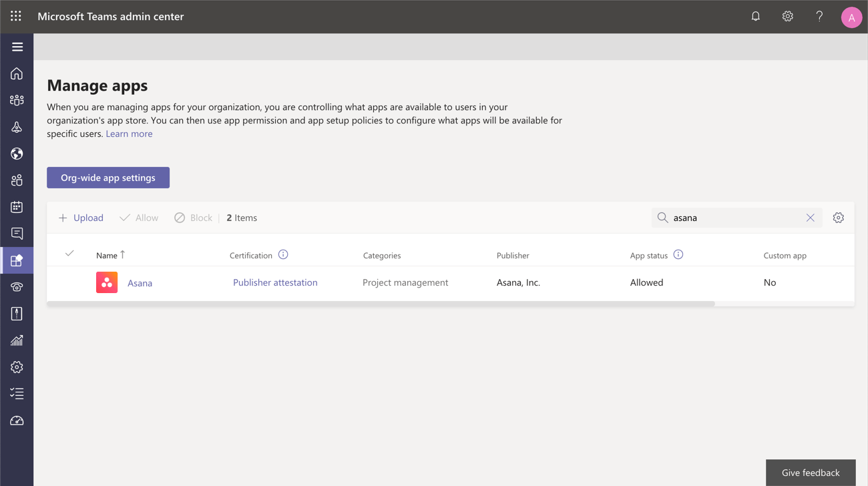Viewport: 868px width, 486px height.
Task: Sort by the Name column
Action: (x=111, y=255)
